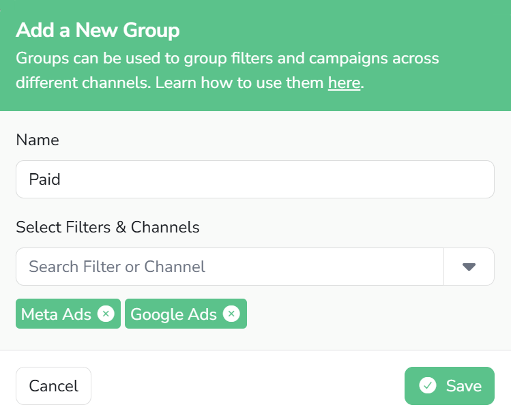Viewport: 511px width, 420px height.
Task: Open the filter and channel dropdown arrow
Action: (x=469, y=267)
